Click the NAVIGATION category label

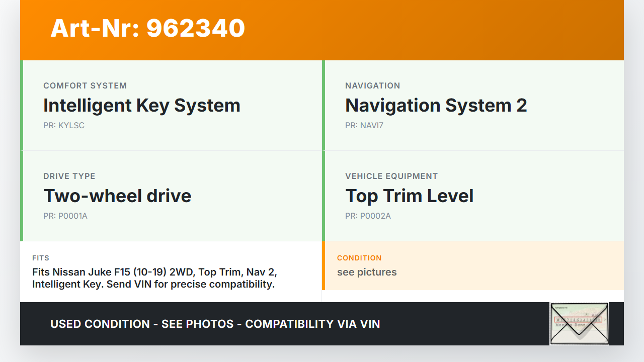(x=372, y=86)
